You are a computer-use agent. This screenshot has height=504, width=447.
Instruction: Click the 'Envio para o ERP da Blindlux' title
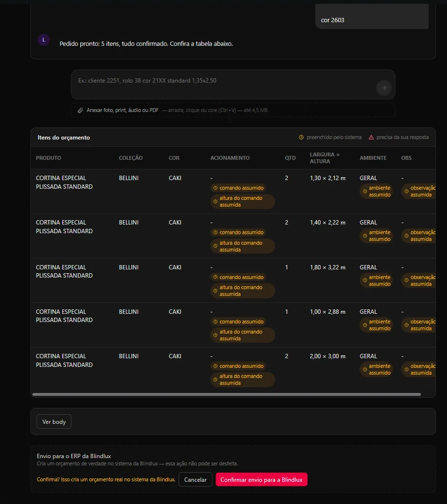point(74,456)
